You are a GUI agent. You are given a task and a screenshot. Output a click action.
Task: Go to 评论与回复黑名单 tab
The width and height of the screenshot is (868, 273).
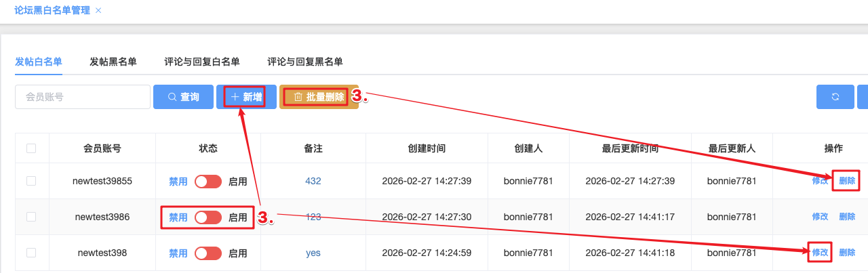click(305, 62)
